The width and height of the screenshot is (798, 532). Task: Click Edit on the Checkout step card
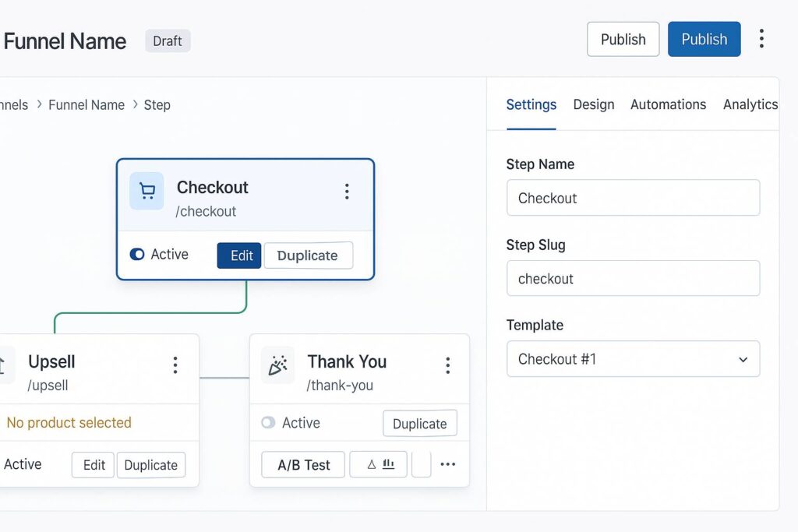[x=241, y=255]
